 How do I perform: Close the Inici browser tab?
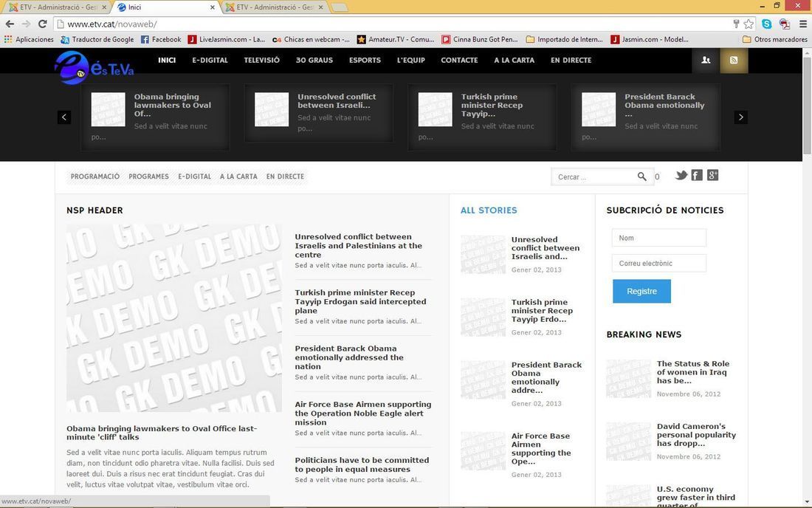[213, 7]
